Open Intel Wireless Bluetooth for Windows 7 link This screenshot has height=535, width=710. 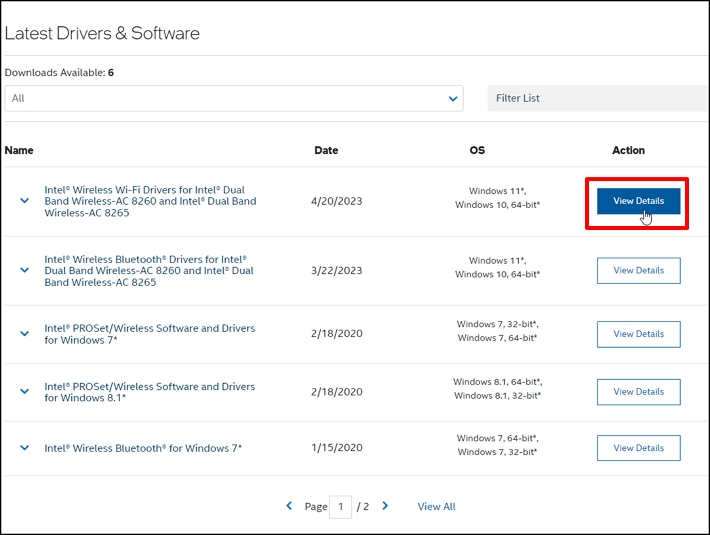[x=143, y=448]
